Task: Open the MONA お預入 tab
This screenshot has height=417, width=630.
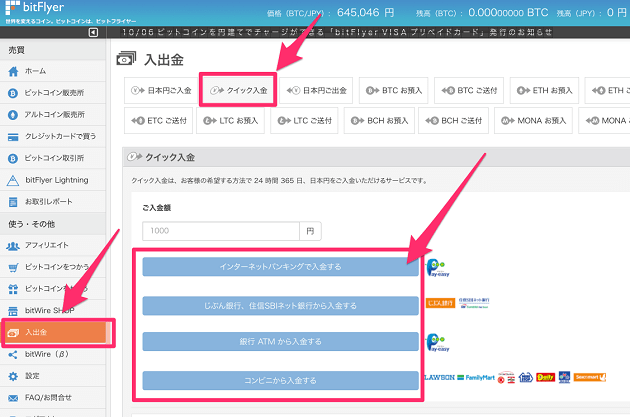Action: [x=533, y=121]
